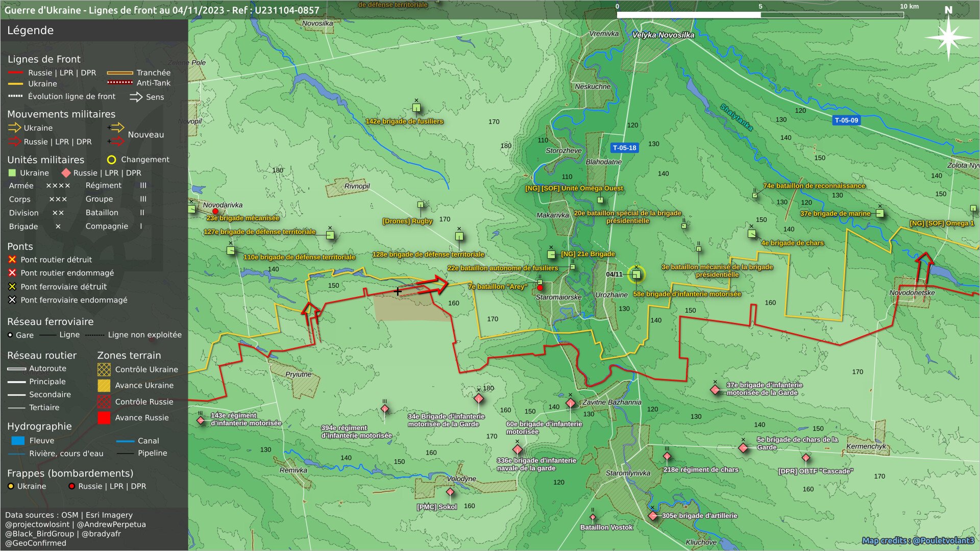Click the Avance Ukraine yellow swatch
980x551 pixels.
(104, 386)
